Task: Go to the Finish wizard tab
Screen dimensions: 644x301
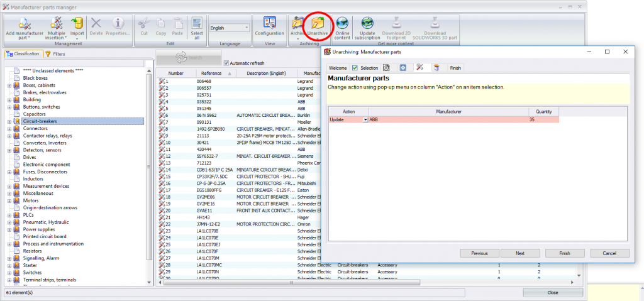Action: click(x=455, y=68)
